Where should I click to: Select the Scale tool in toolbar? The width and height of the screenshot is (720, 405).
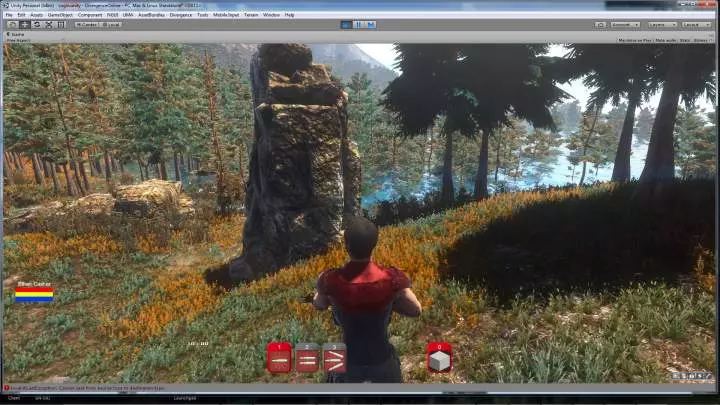[x=49, y=24]
